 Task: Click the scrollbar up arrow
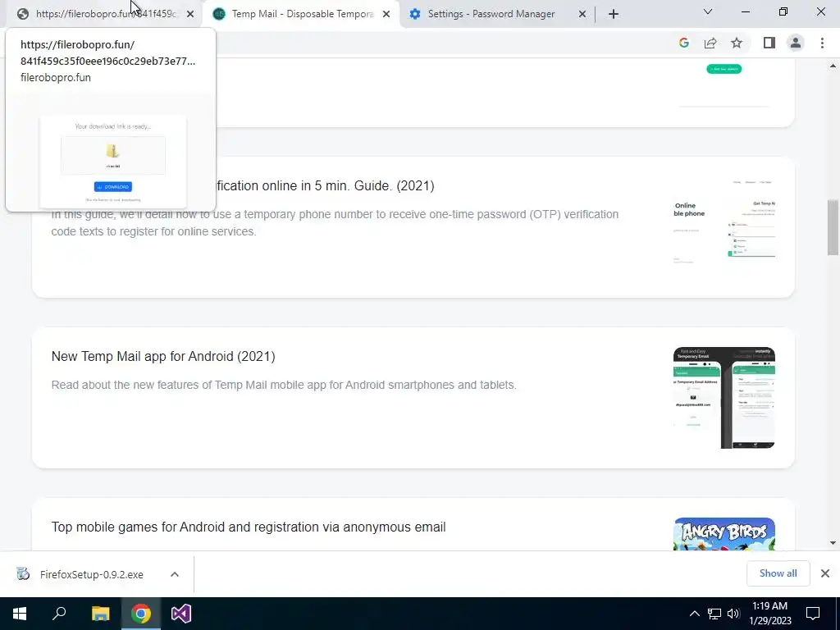pyautogui.click(x=833, y=66)
